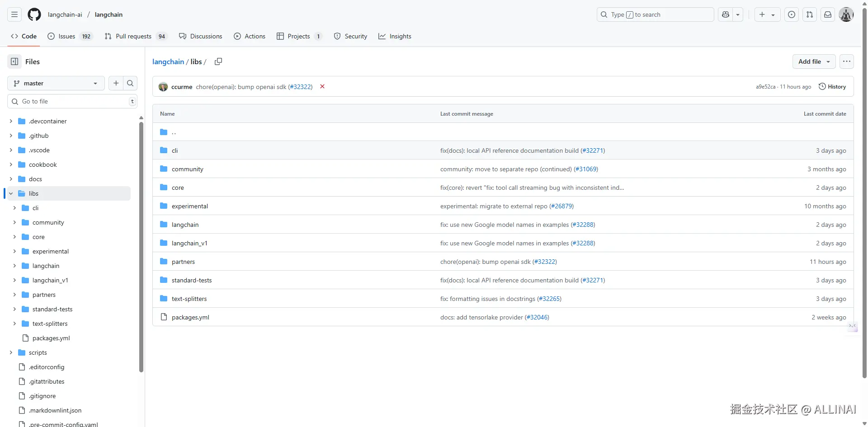Switch to the Pull requests tab
The width and height of the screenshot is (868, 427).
(133, 36)
